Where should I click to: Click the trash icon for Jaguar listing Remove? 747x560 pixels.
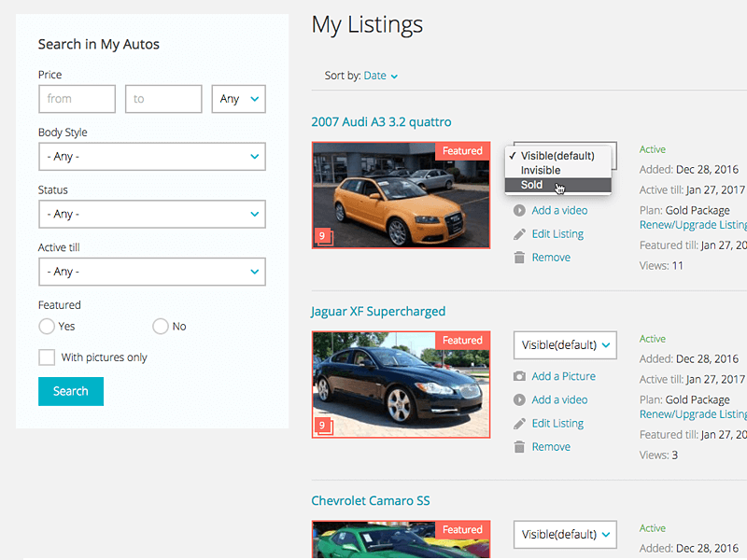click(519, 447)
